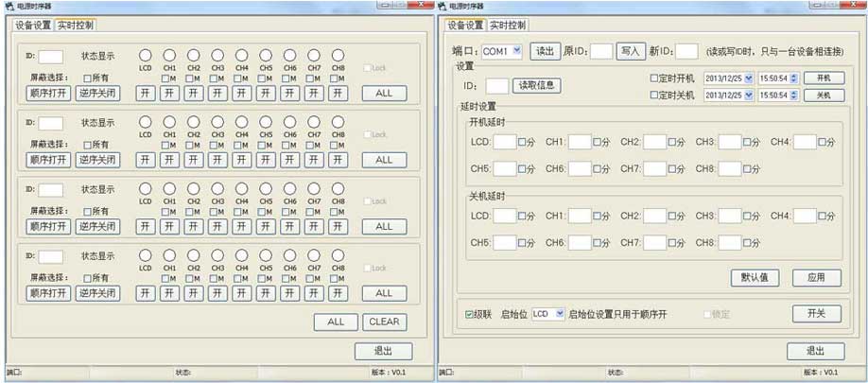868x383 pixels.
Task: Click LCD delay field in 开机延时
Action: 505,142
